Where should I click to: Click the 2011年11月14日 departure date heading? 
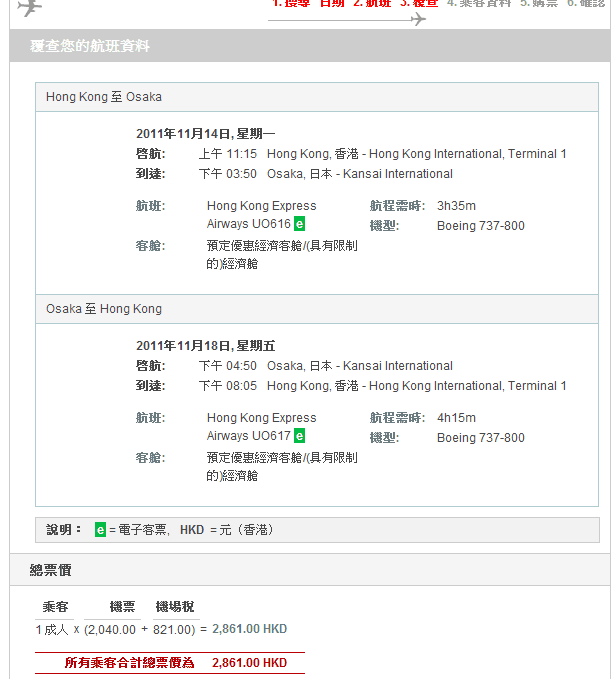click(206, 133)
